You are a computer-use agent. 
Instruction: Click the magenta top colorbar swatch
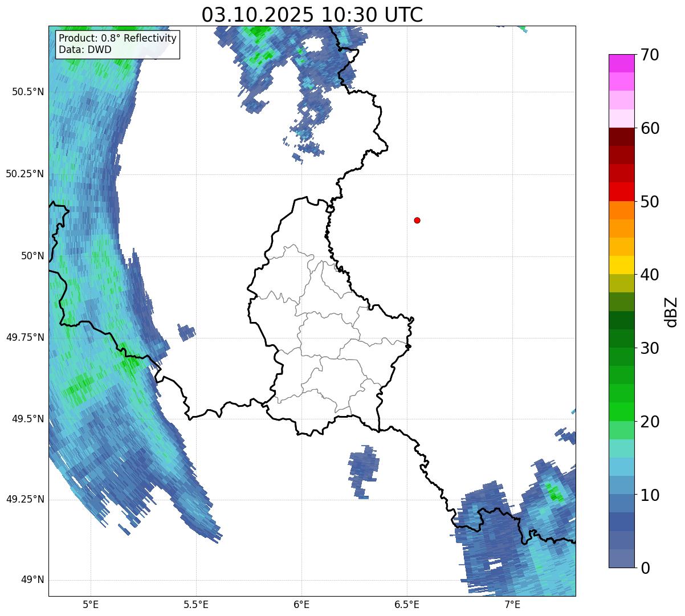pyautogui.click(x=621, y=63)
